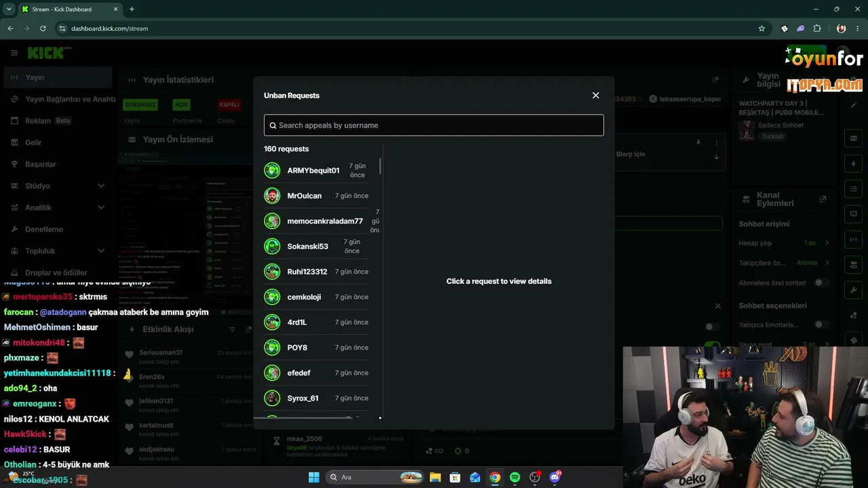The height and width of the screenshot is (488, 868).
Task: Click the taskbar Ara search box
Action: pos(373,477)
